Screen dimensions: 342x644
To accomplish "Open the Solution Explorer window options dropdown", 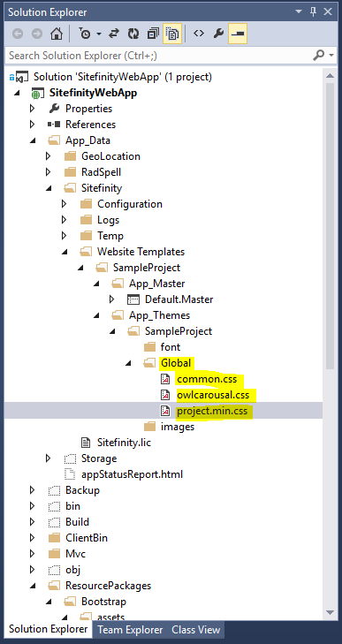I will (x=299, y=12).
